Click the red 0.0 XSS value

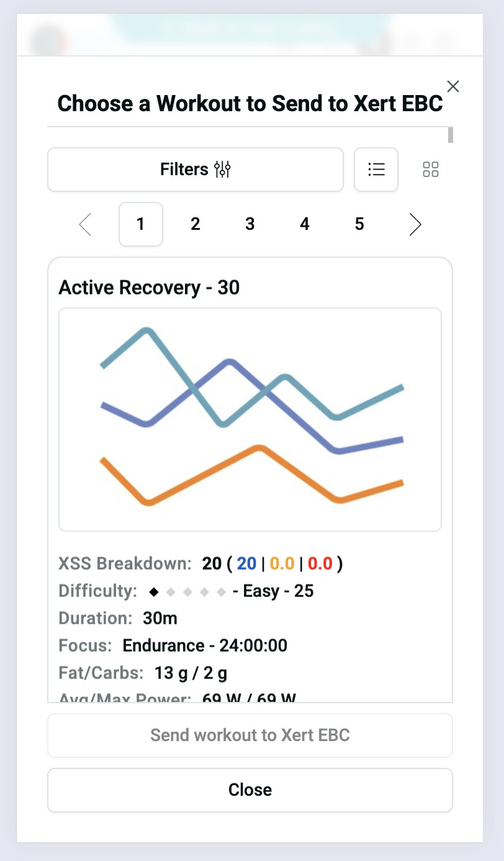tap(320, 563)
